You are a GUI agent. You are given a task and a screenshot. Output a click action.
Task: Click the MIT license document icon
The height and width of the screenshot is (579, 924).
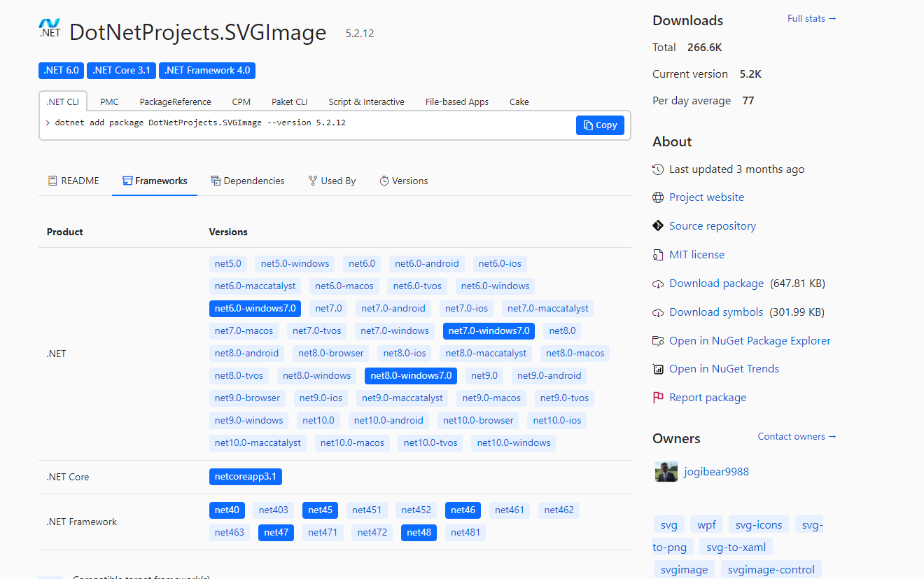(658, 255)
